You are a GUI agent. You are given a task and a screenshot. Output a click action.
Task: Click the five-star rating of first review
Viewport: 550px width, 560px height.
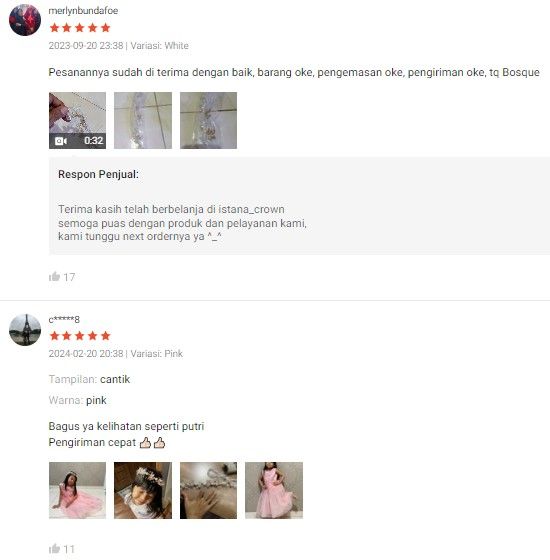[80, 28]
